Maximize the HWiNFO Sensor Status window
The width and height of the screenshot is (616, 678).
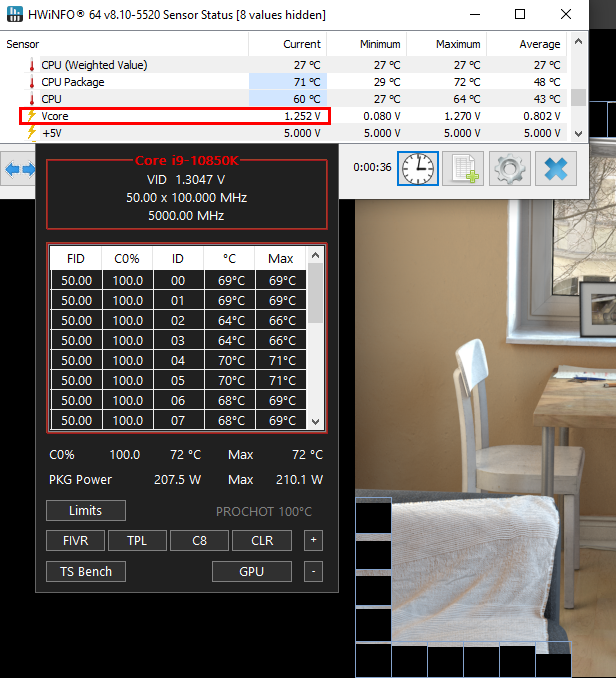click(x=520, y=14)
